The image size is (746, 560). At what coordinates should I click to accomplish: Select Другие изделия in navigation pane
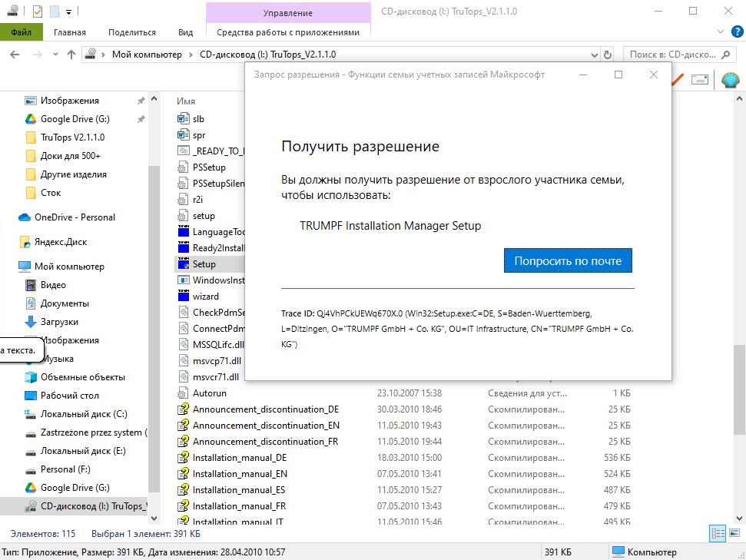73,174
